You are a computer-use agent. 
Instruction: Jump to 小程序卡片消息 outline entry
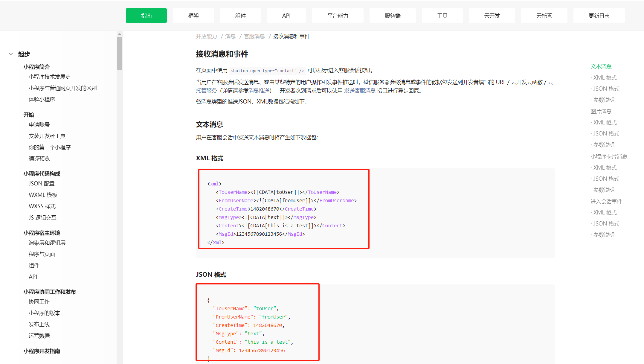point(609,157)
